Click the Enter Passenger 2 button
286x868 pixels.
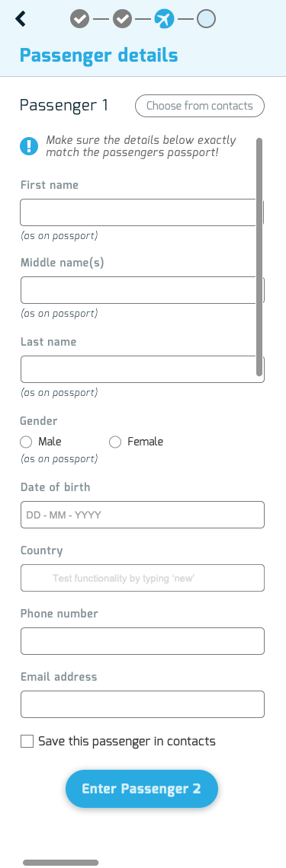point(142,789)
